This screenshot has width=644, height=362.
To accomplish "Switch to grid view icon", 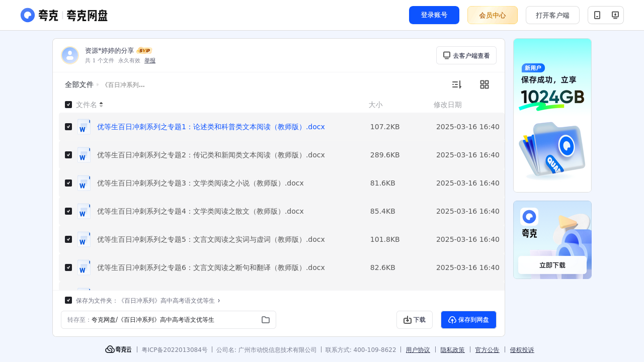I will (485, 84).
